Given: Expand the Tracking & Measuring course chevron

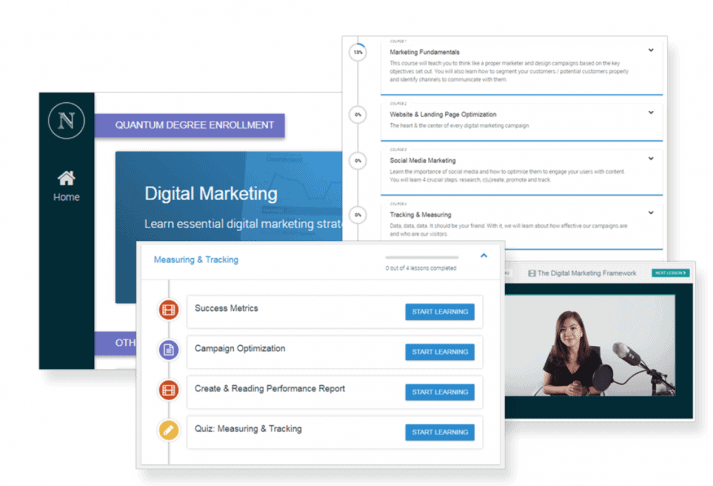Looking at the screenshot, I should 650,212.
